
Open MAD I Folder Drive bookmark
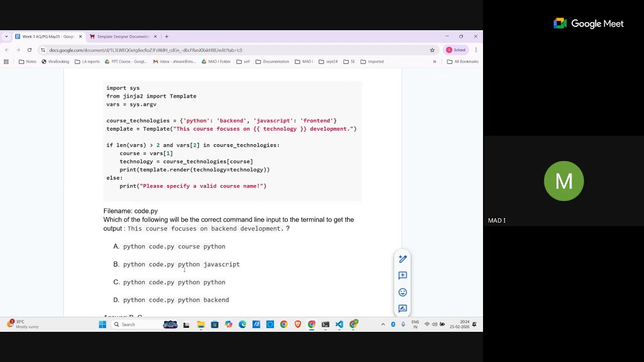click(x=216, y=62)
